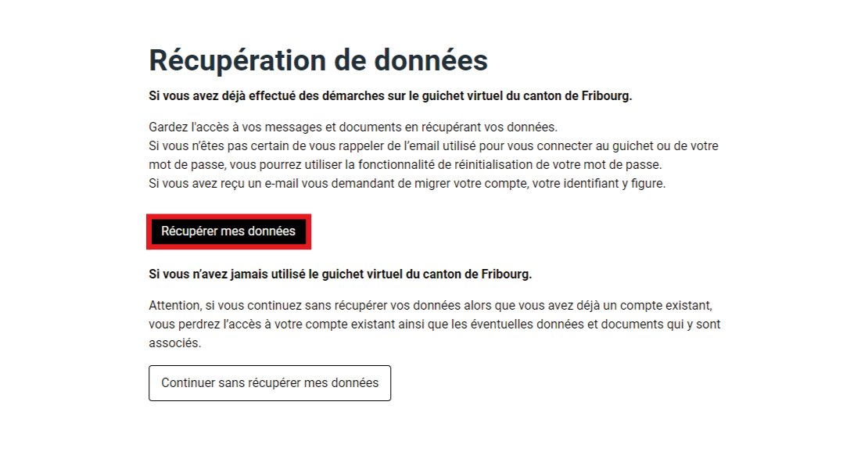
Task: Click 'e-mail' in the migration sentence
Action: tap(283, 185)
